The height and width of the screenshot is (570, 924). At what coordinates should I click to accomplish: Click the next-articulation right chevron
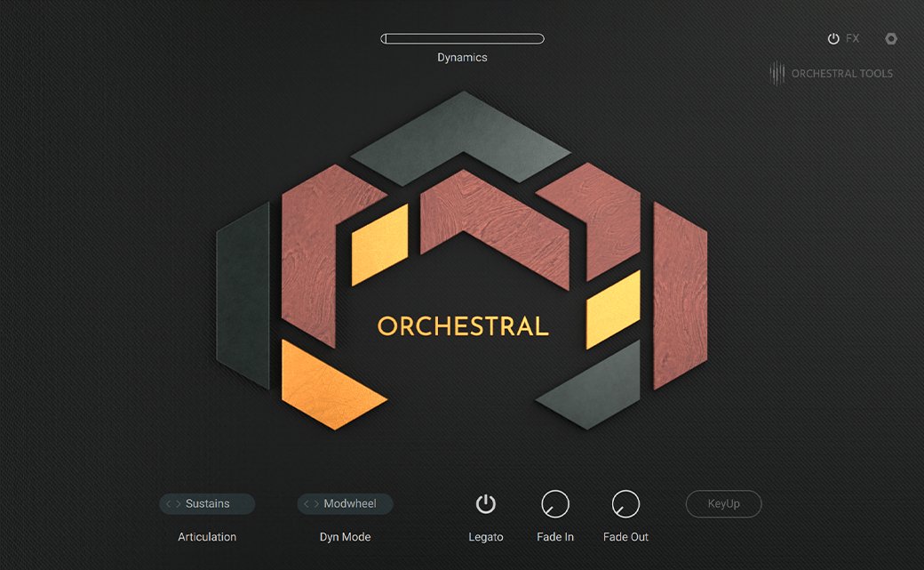[176, 503]
